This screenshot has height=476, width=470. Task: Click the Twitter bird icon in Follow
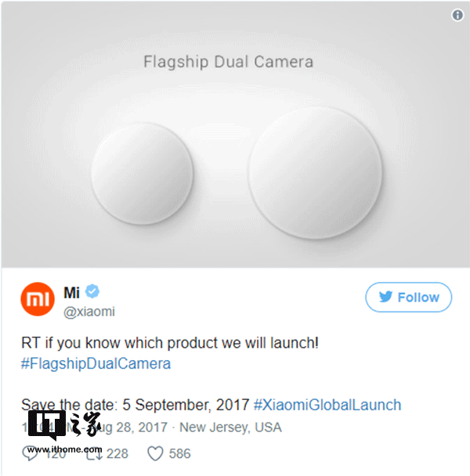coord(385,297)
